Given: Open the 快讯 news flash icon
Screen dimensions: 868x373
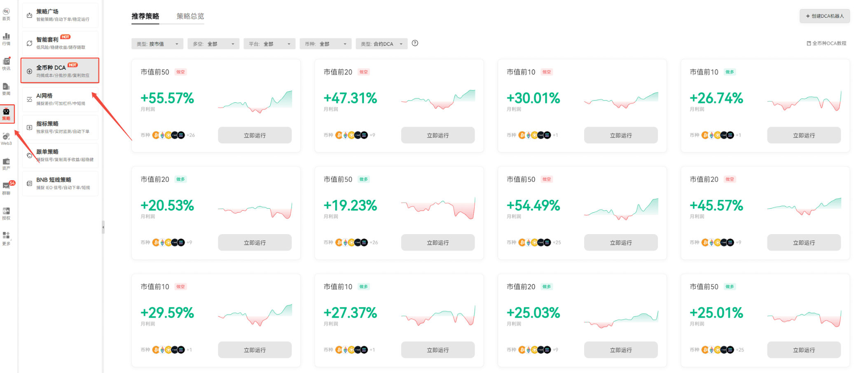Looking at the screenshot, I should (6, 64).
